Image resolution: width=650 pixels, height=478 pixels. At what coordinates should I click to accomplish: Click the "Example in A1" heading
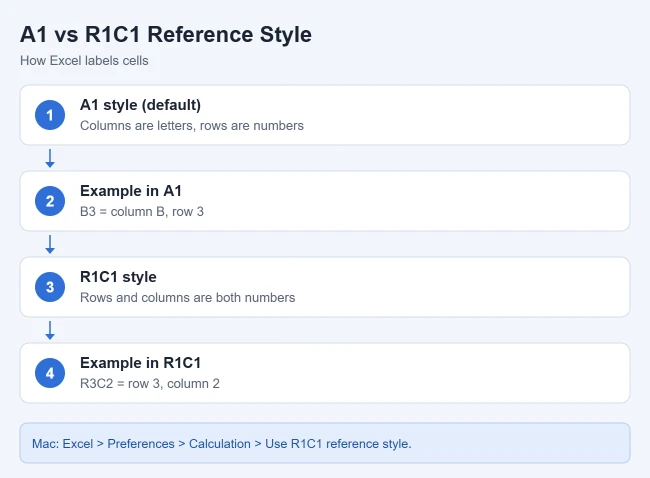coord(131,191)
